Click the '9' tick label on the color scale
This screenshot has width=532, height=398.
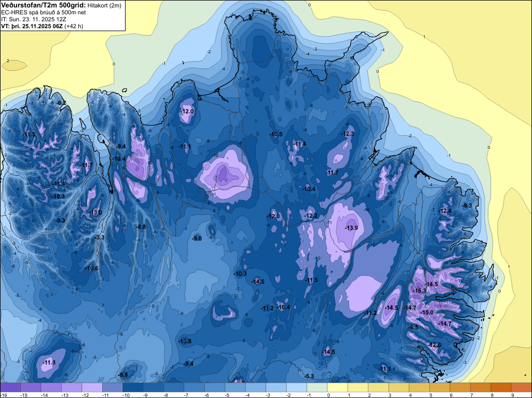(x=512, y=395)
